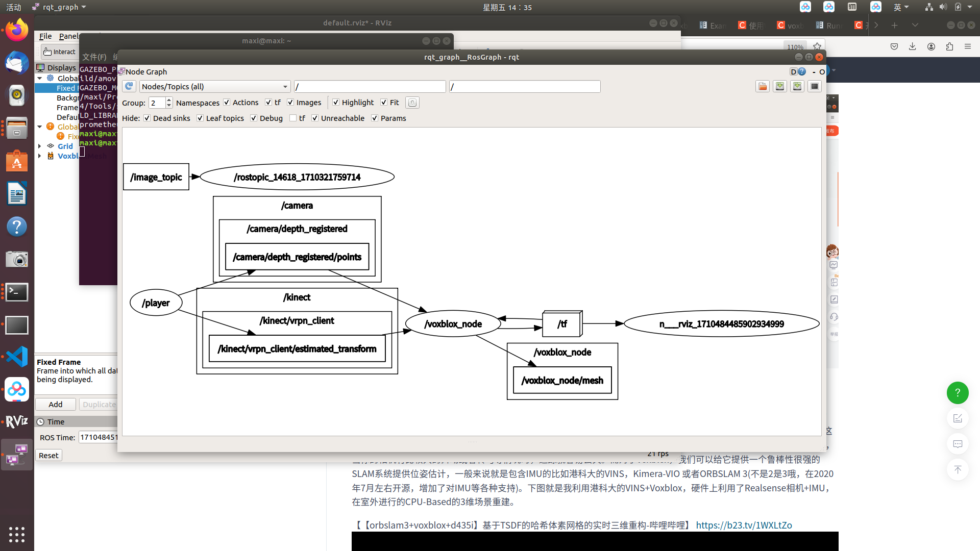Click the load DOT graph folder icon
The height and width of the screenshot is (551, 980).
(763, 86)
